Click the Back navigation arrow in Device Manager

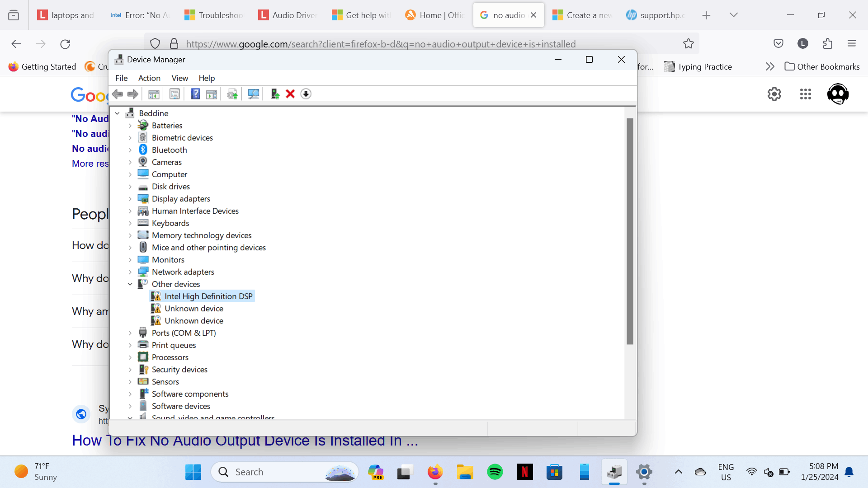click(118, 94)
